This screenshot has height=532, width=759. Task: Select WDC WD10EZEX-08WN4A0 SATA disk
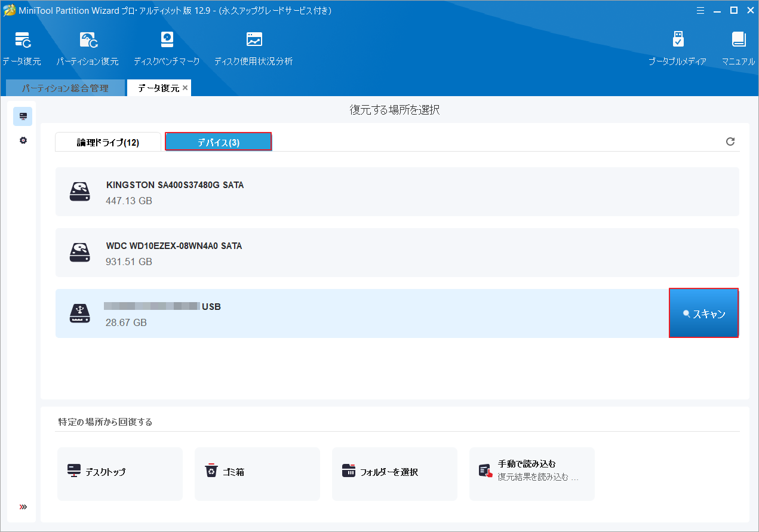[x=397, y=253]
